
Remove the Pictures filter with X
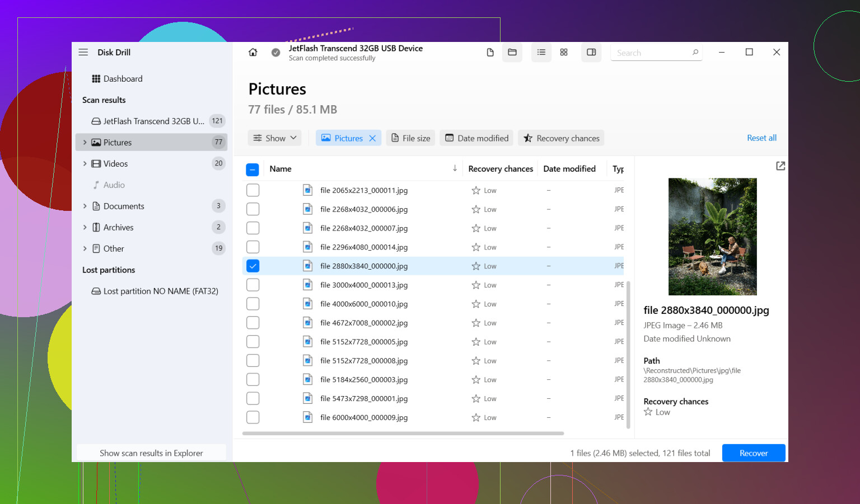(372, 138)
